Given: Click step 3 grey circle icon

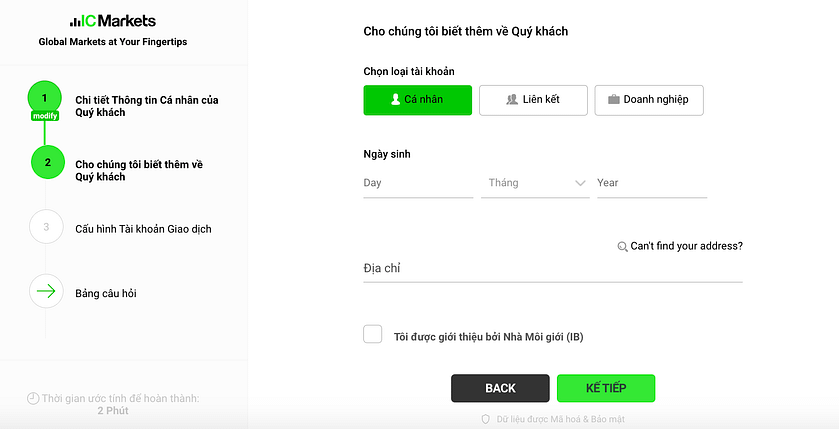Looking at the screenshot, I should (46, 227).
